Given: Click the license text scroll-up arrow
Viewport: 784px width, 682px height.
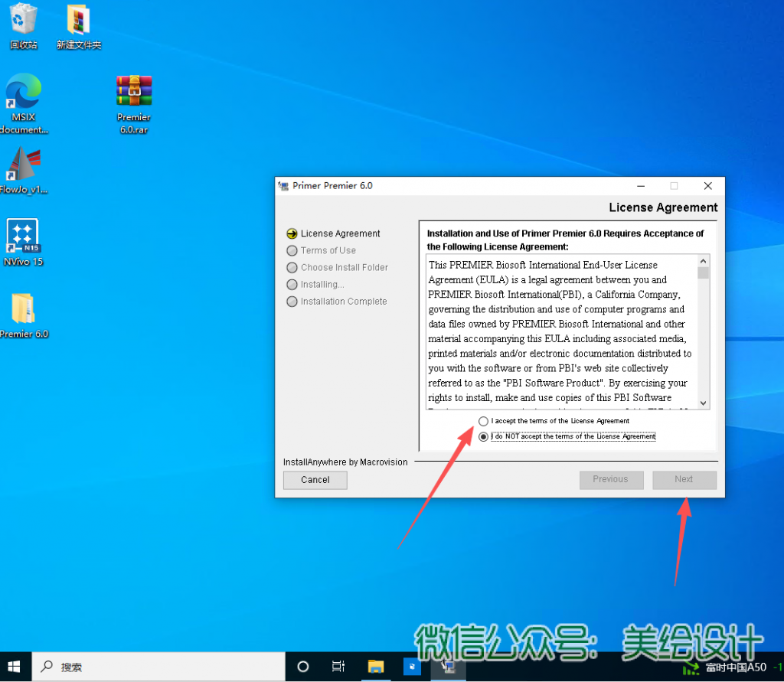Looking at the screenshot, I should (x=704, y=260).
